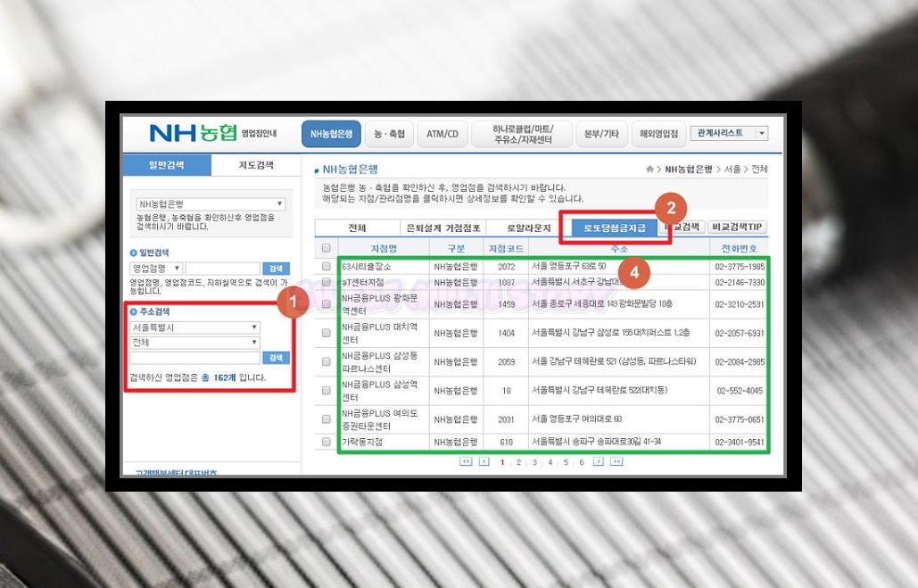Select the 로또당첨금지급 filter tab
This screenshot has height=588, width=918.
(615, 228)
